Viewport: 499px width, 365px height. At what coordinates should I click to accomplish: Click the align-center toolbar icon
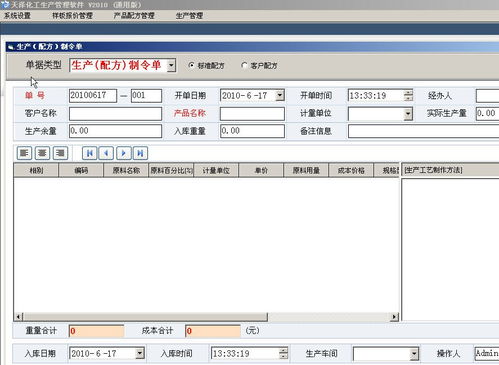click(x=42, y=153)
